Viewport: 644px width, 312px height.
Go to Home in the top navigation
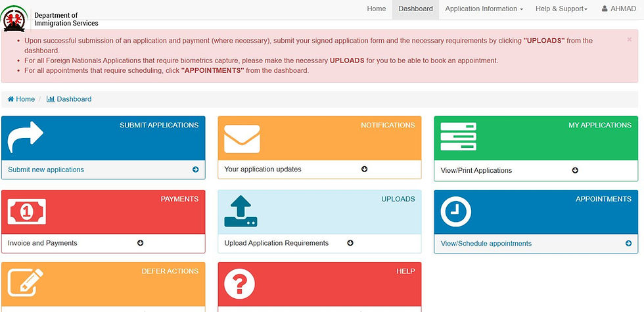[x=376, y=9]
